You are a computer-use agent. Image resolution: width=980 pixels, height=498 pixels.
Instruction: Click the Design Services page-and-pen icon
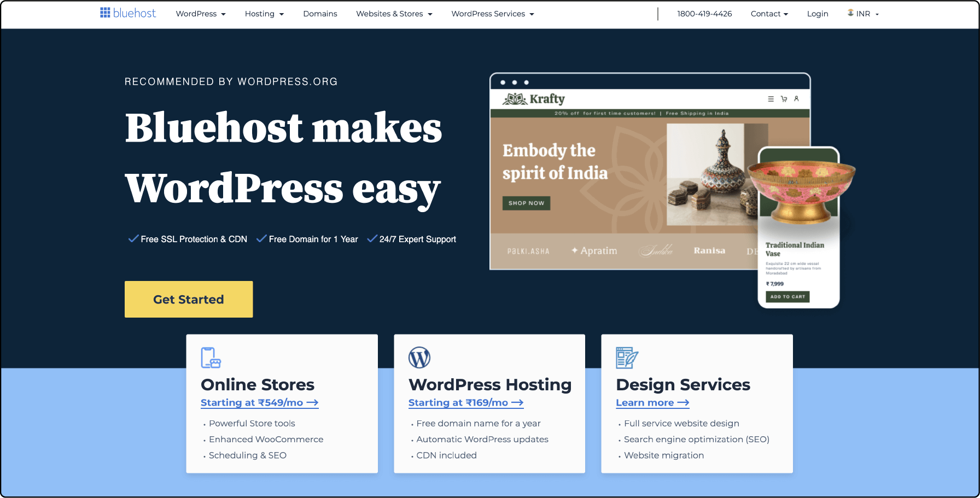(x=627, y=358)
